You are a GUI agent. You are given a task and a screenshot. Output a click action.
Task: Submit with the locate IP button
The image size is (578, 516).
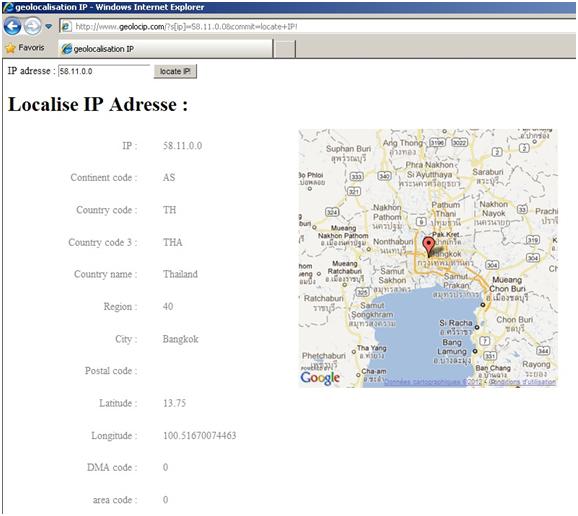175,72
